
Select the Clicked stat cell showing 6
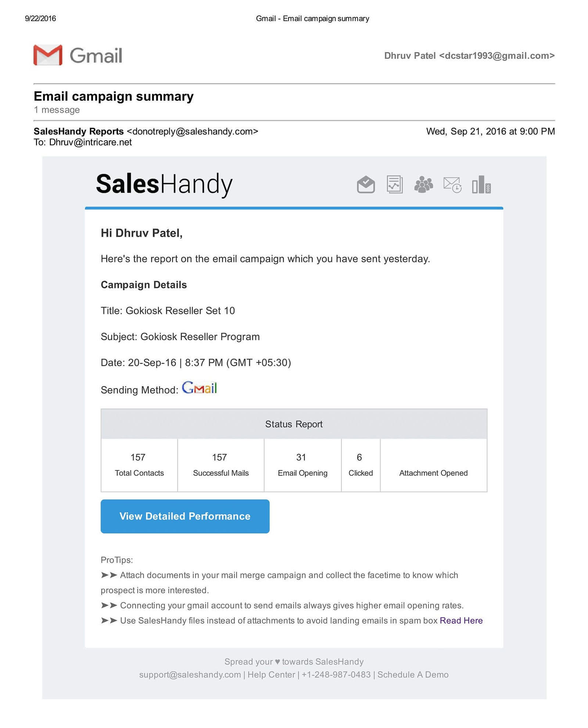(360, 465)
